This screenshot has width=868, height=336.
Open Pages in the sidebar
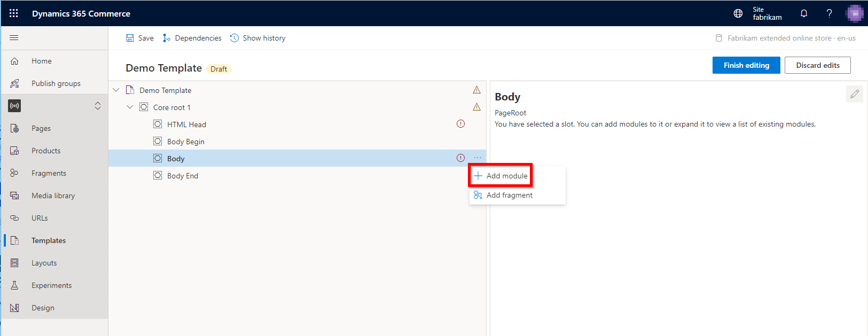pyautogui.click(x=54, y=128)
